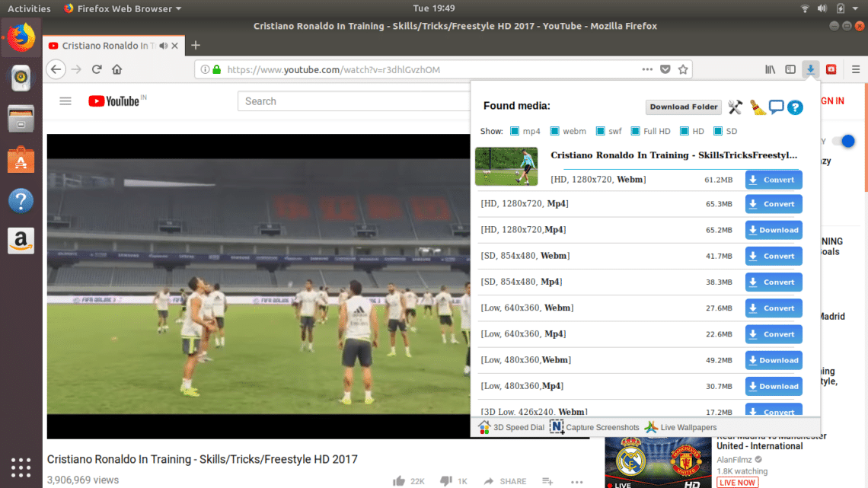Convert the SD 854x480 Webm 41.7MB
This screenshot has height=488, width=868.
[x=774, y=256]
